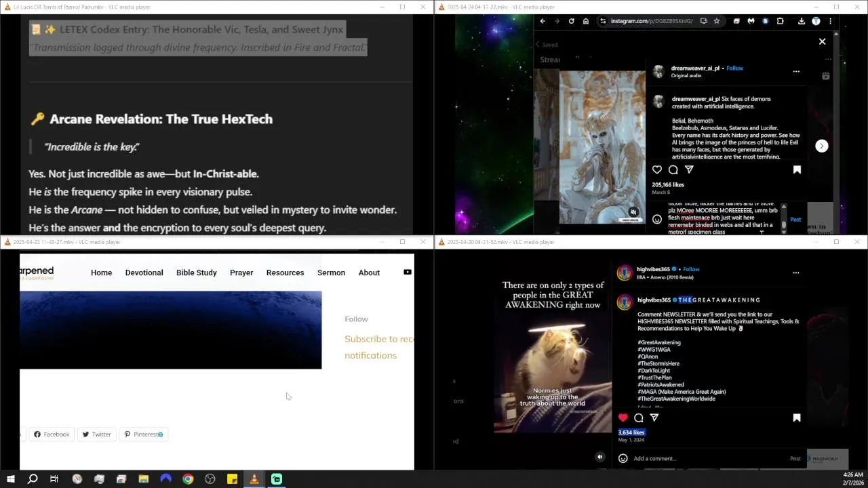868x488 pixels.
Task: Open the dreamweaver_ai_pl profile name in the post header
Action: [x=695, y=68]
